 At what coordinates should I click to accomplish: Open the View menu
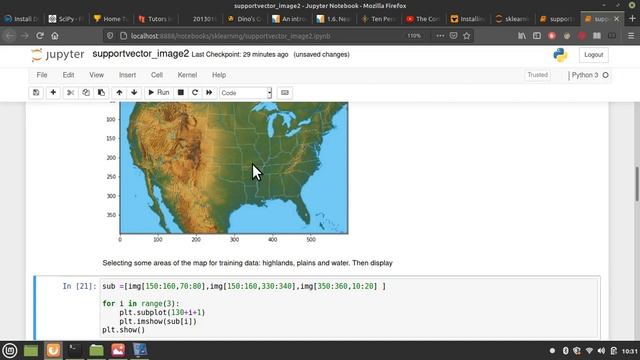pyautogui.click(x=96, y=75)
